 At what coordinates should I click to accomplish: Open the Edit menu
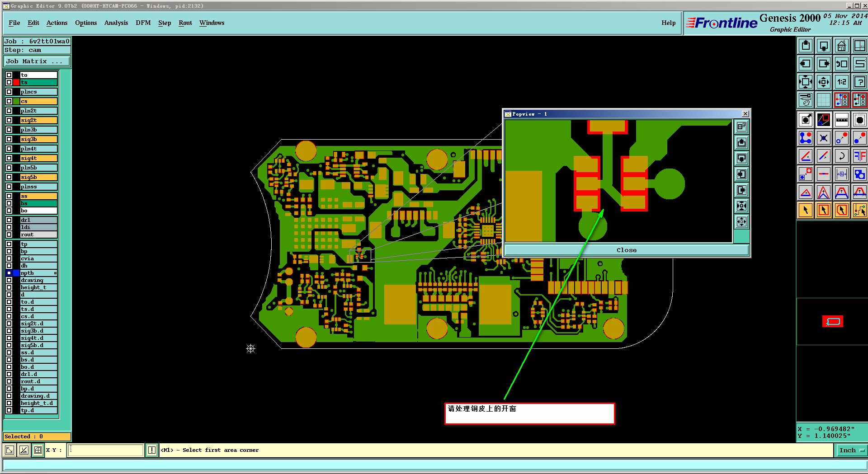click(x=33, y=23)
